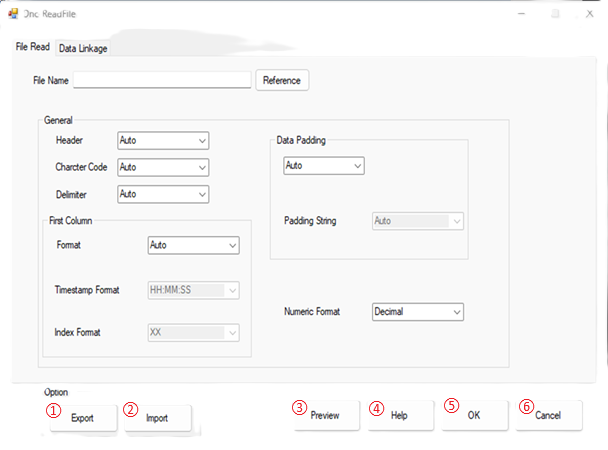Select the File Read tab

coord(33,47)
